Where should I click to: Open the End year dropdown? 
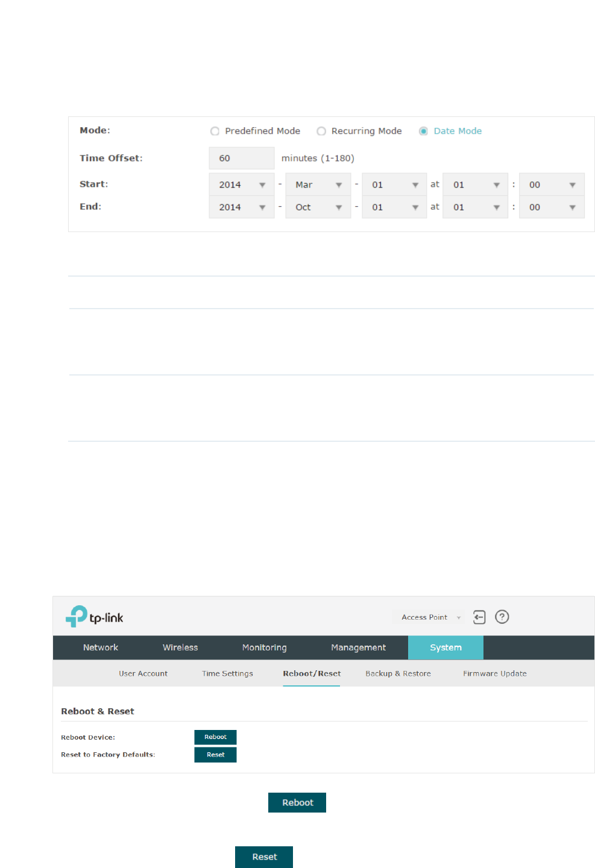(x=242, y=207)
